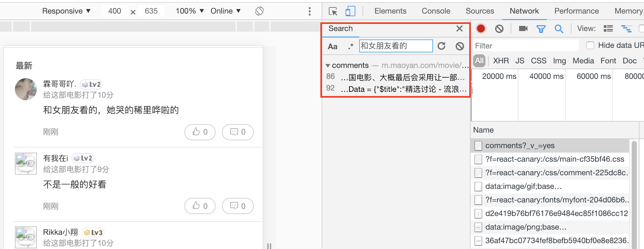Stop recording network log

[x=481, y=29]
